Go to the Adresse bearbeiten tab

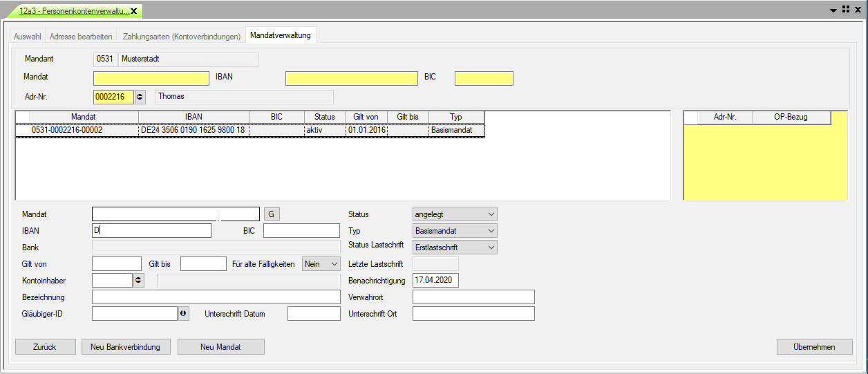pos(81,36)
